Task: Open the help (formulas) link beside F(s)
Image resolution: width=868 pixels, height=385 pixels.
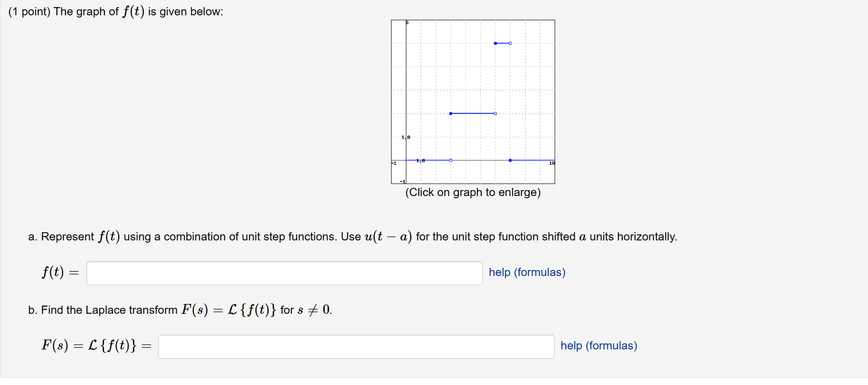Action: [598, 346]
